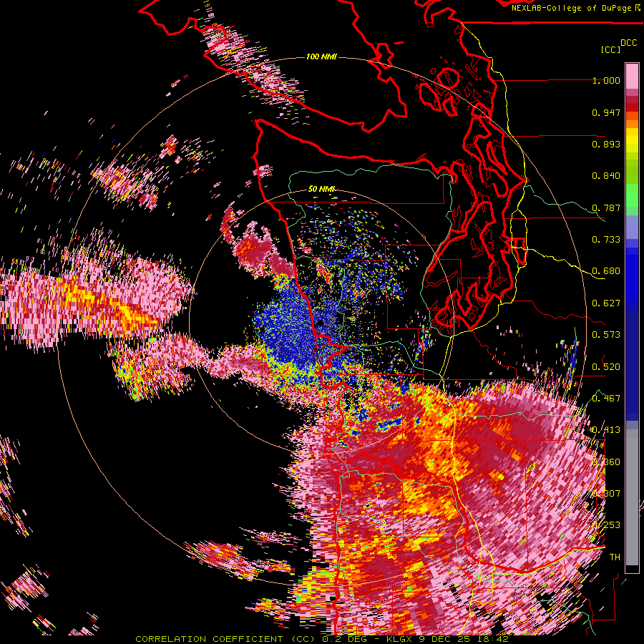This screenshot has width=644, height=644.
Task: Click the 0.893 scale value
Action: pos(606,144)
